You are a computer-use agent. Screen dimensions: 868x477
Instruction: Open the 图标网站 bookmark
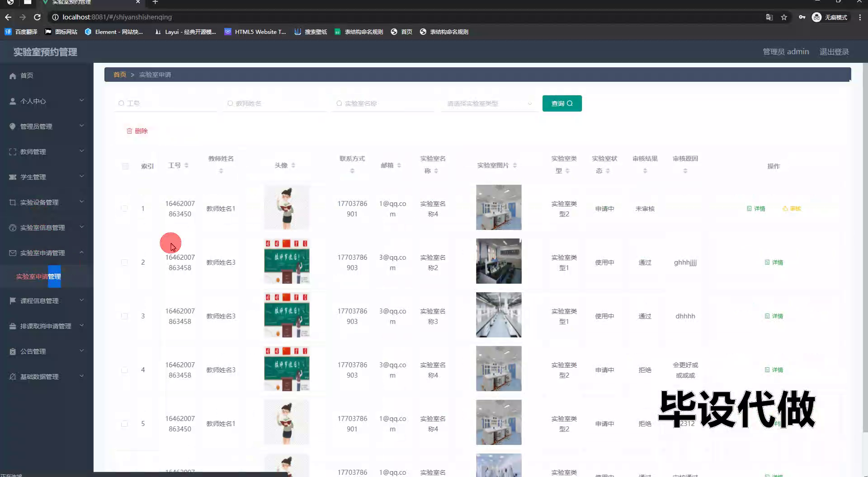pos(61,32)
